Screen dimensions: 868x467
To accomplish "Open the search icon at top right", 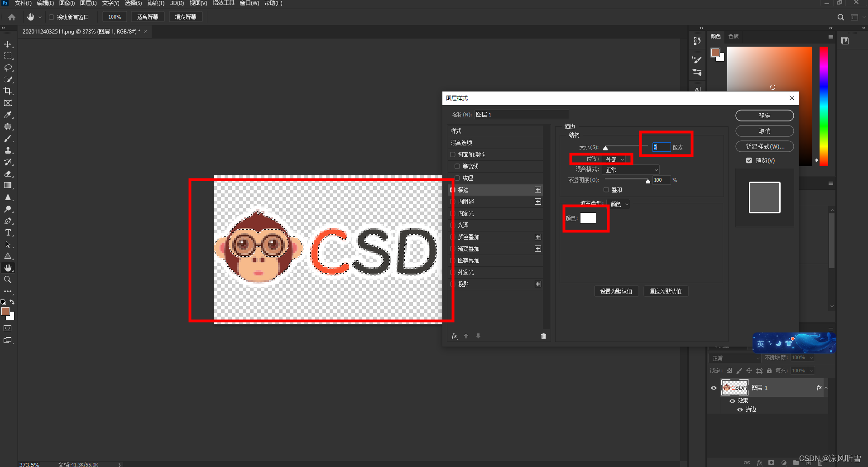I will 840,17.
